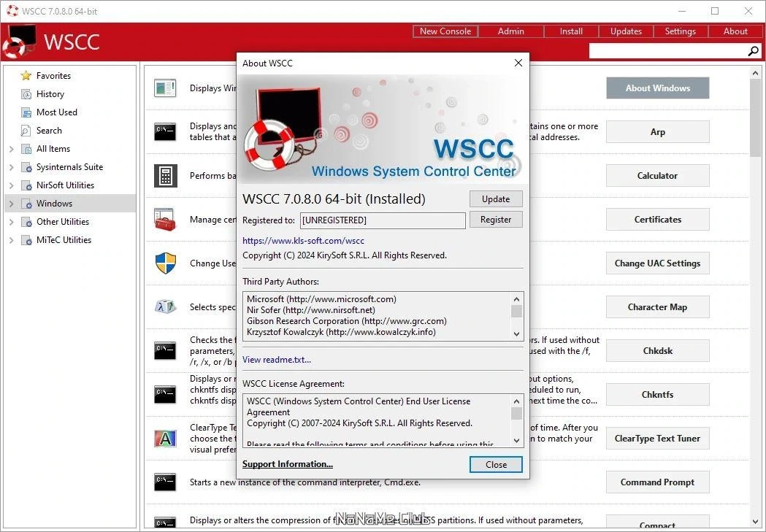Click the Other Utilities folder icon
This screenshot has width=766, height=532.
point(26,222)
